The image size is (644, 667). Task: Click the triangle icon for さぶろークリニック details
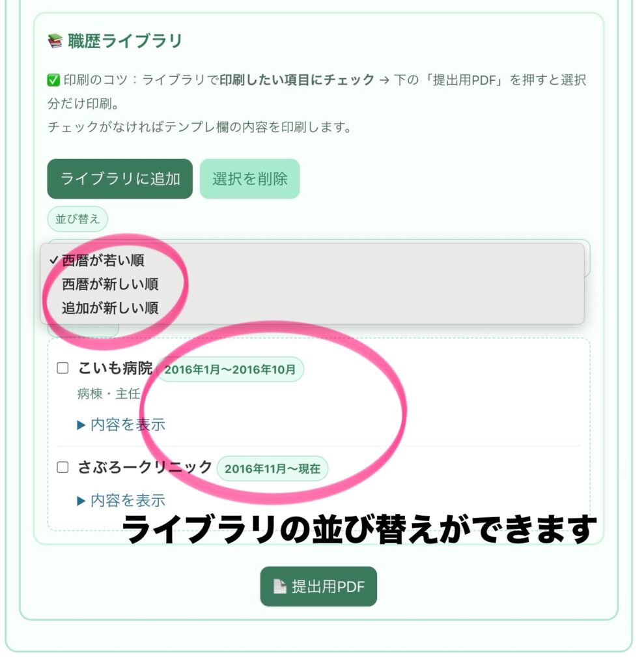tap(81, 501)
